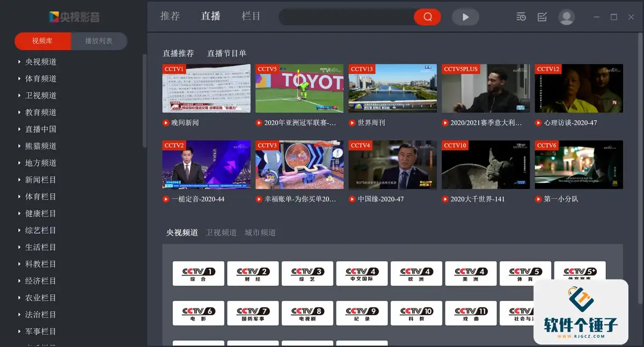The height and width of the screenshot is (347, 644).
Task: Switch to 直播节目单 section tab
Action: [227, 53]
